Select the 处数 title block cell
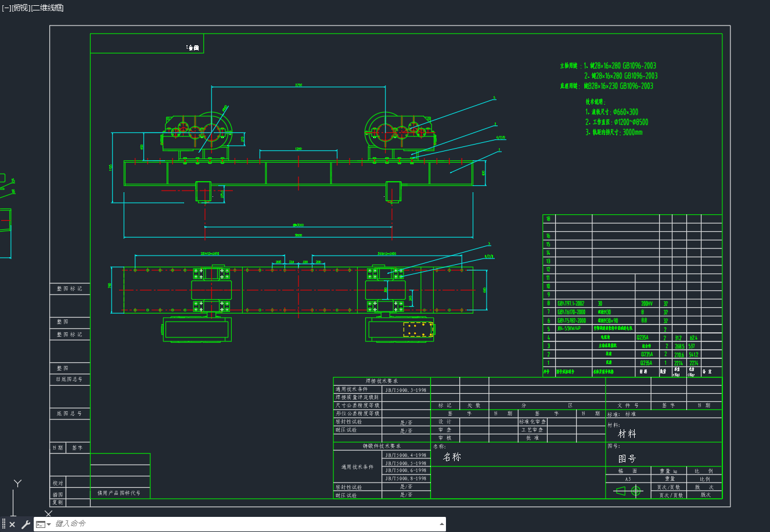 (474, 405)
